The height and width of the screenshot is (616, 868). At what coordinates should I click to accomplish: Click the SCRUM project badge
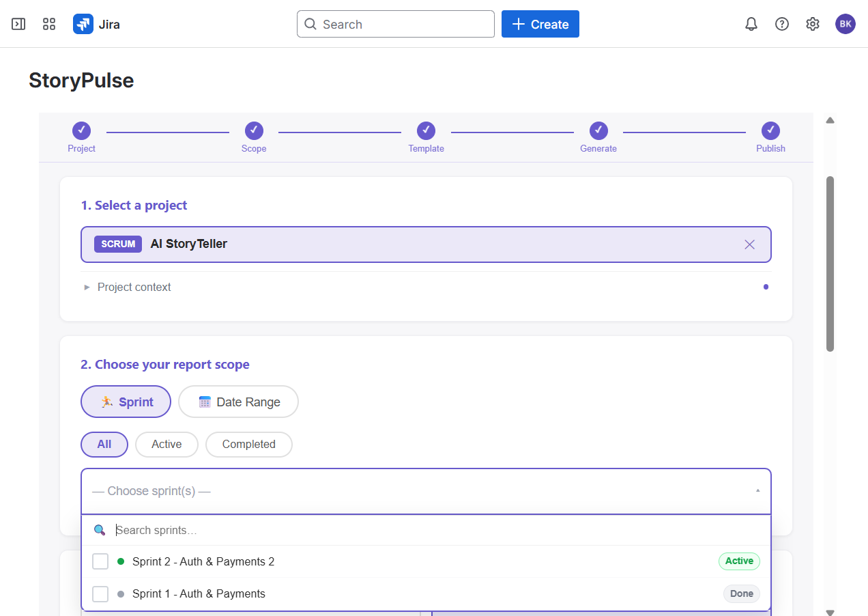(x=118, y=244)
